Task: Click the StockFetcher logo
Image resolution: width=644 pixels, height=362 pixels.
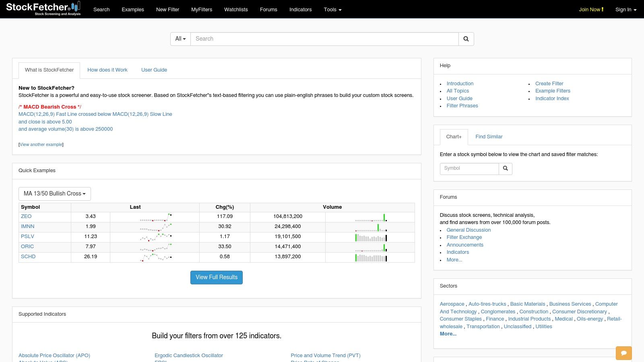Action: (43, 8)
